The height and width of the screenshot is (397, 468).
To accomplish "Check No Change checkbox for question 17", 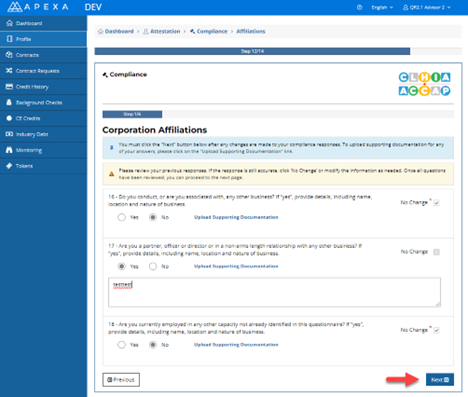I will 436,252.
